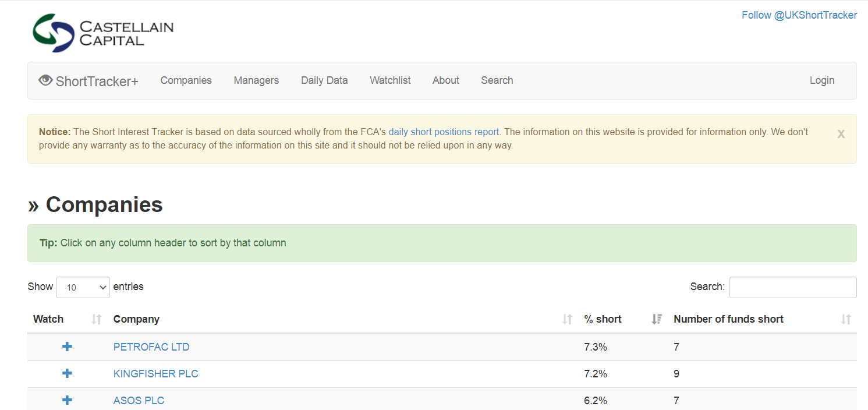Click the ShortTracker+ brand text

coord(97,81)
